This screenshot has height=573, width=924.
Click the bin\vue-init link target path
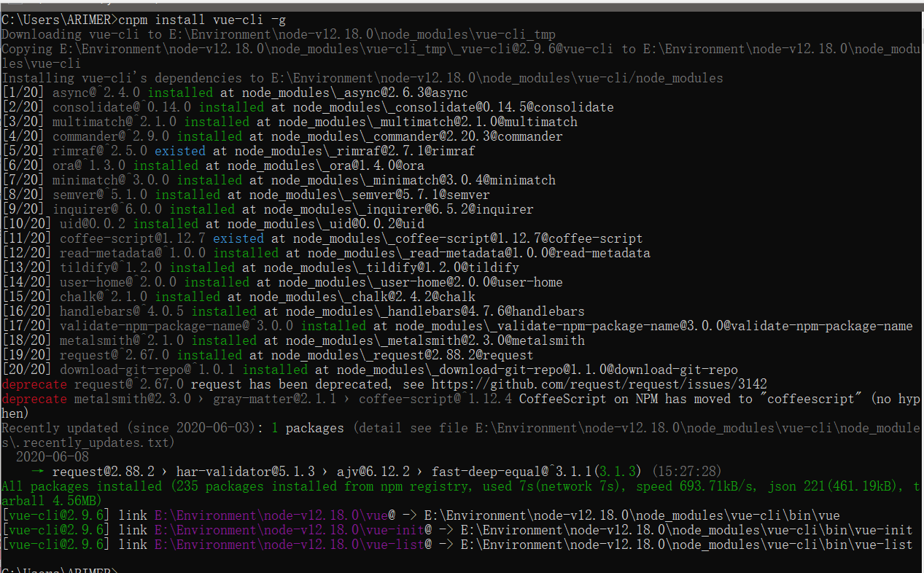[x=687, y=530]
